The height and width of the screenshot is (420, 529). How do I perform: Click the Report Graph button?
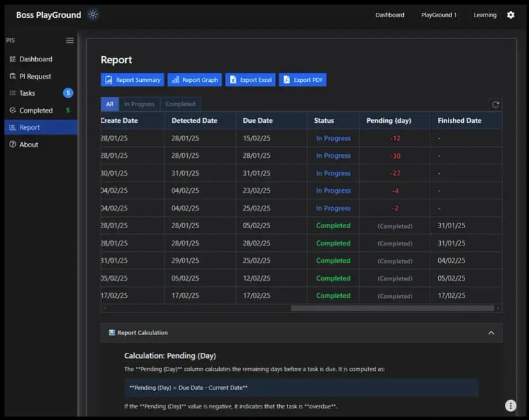click(x=194, y=80)
